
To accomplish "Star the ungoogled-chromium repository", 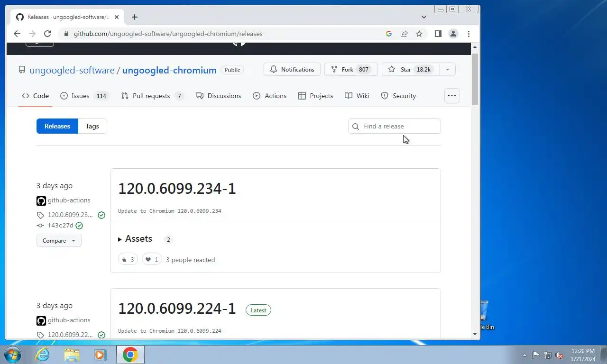I will coord(411,69).
